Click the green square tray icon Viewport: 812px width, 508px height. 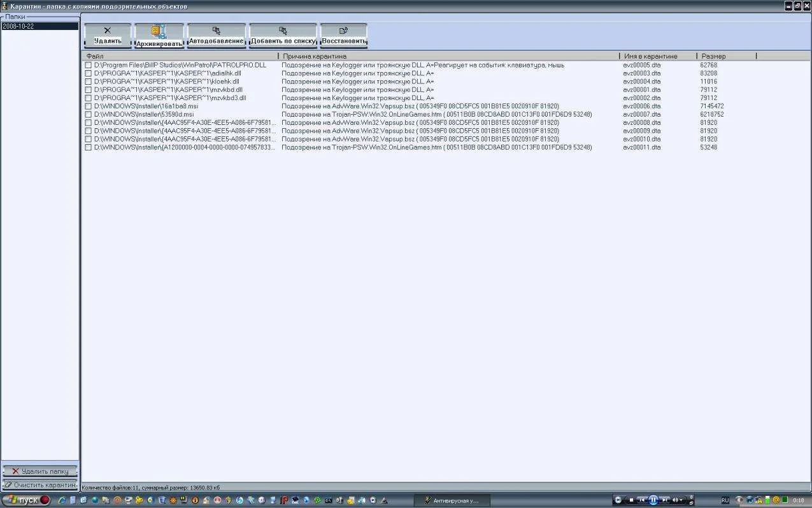[x=785, y=500]
